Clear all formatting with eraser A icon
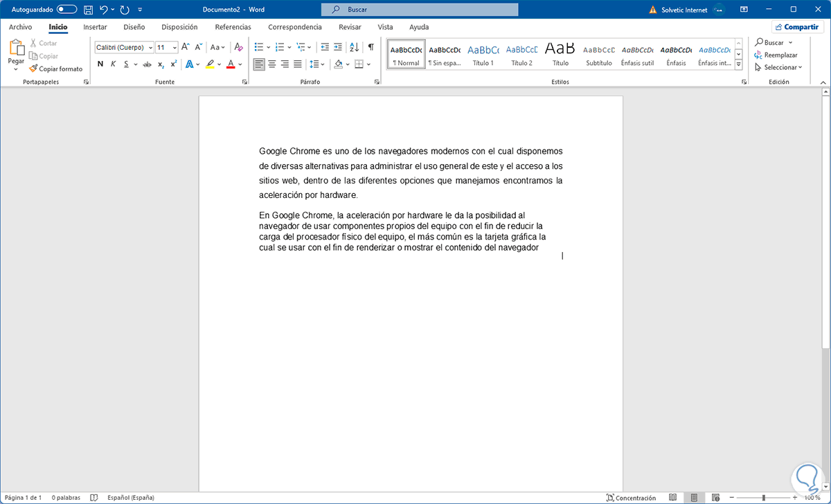Screen dimensions: 831x504 238,47
